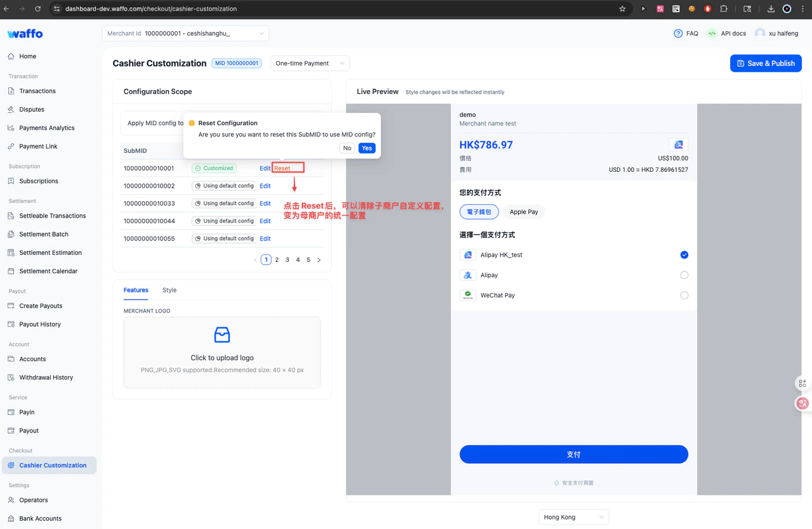Select the Alipay radio button
The height and width of the screenshot is (529, 812).
pos(684,275)
